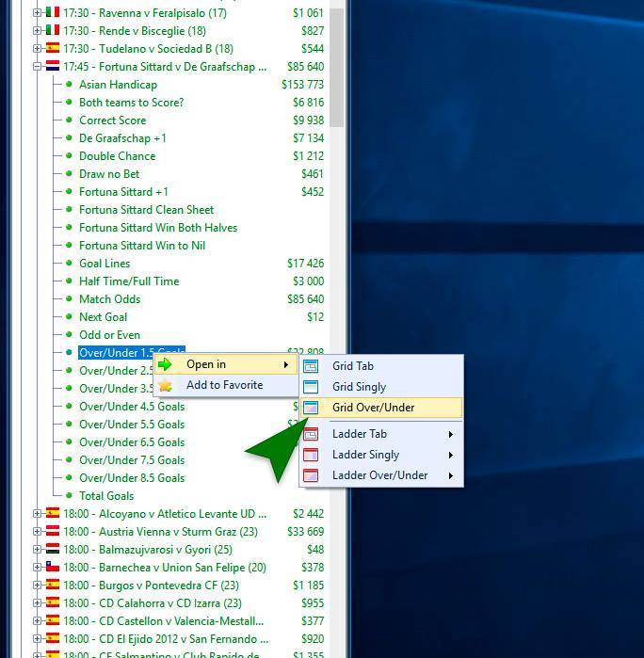Open the Ladder Tab submenu

[381, 434]
